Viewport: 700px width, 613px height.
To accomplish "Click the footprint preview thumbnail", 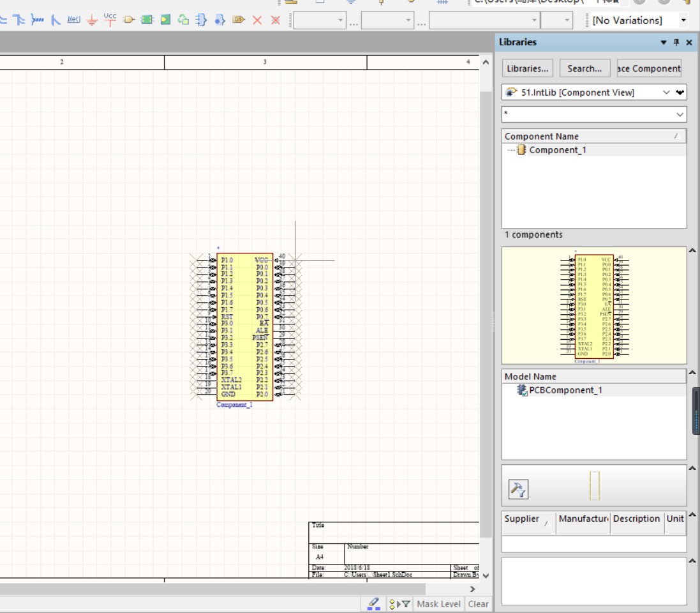I will pyautogui.click(x=594, y=486).
